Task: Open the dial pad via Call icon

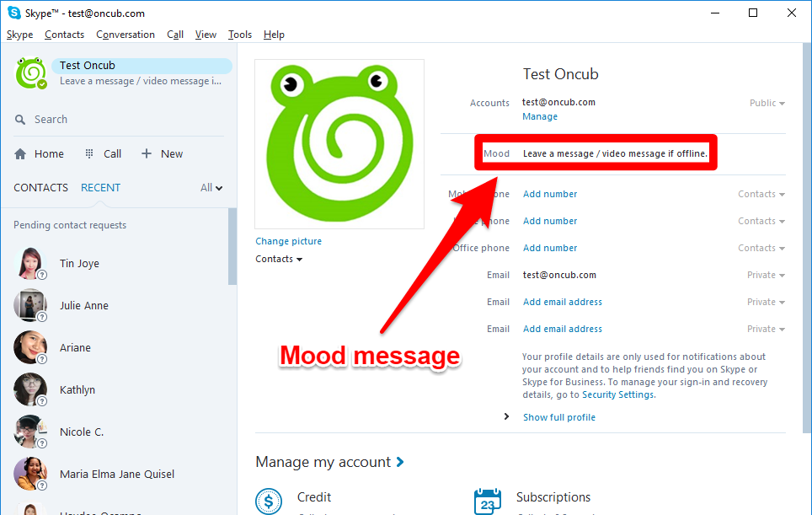Action: tap(88, 153)
